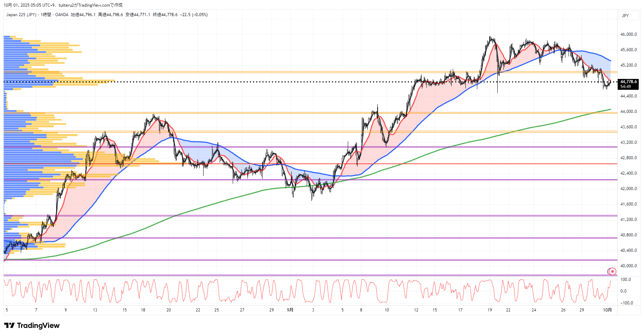Click date label 19 on time axis
This screenshot has height=336, width=644.
490,310
